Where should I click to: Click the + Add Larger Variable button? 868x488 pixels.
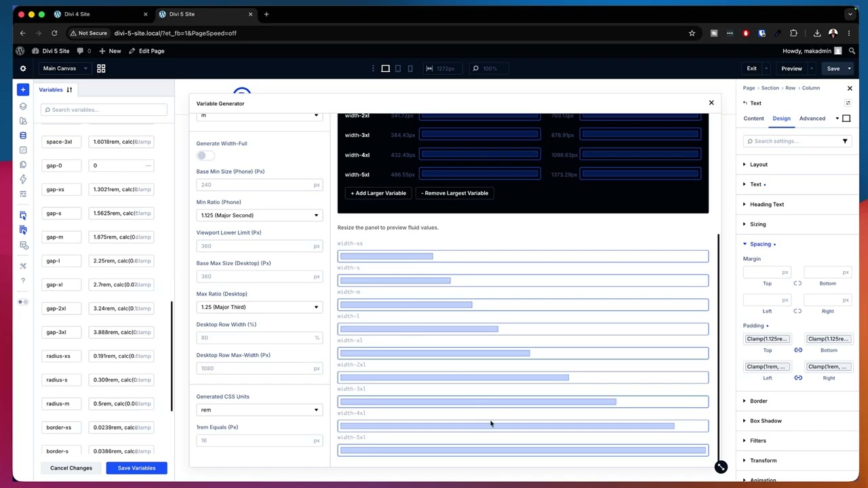(x=378, y=193)
